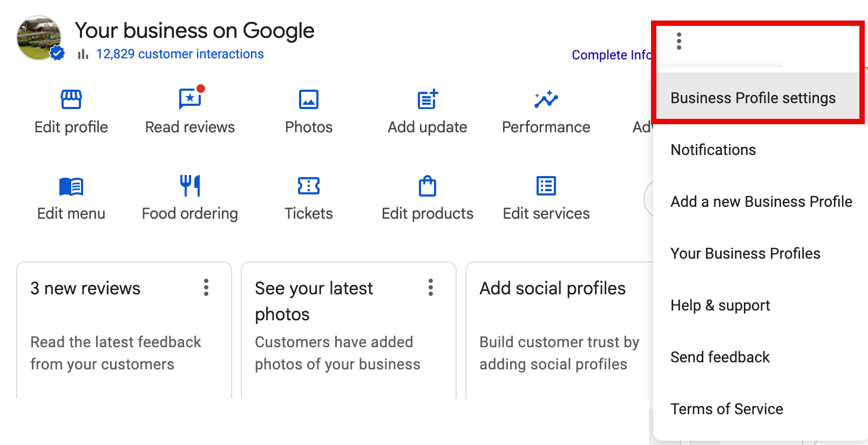Click the business profile photo avatar
The width and height of the screenshot is (868, 445).
[x=39, y=38]
